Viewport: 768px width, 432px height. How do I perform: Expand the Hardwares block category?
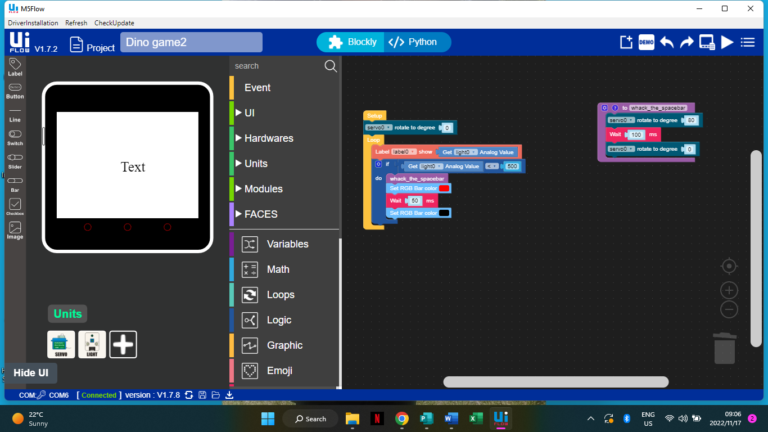point(268,138)
